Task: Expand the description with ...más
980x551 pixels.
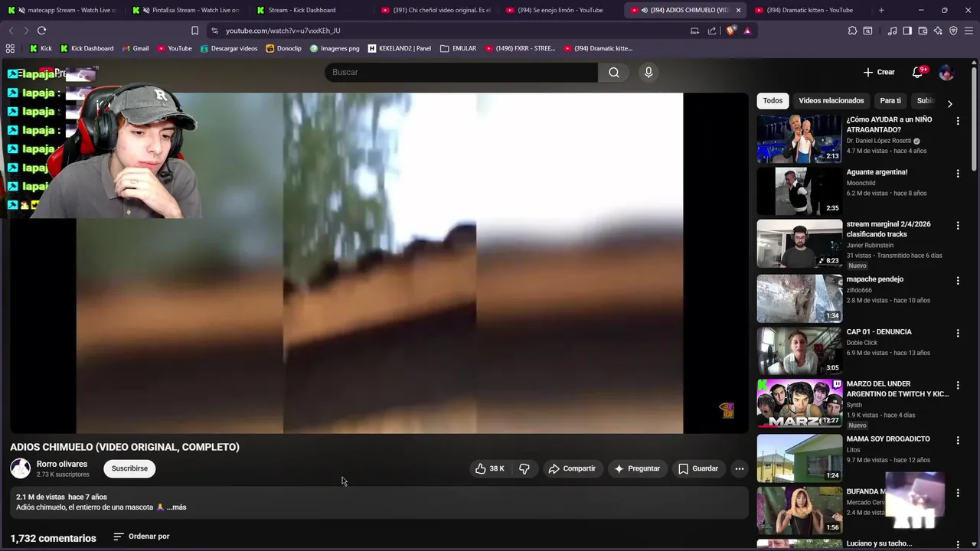Action: click(176, 507)
